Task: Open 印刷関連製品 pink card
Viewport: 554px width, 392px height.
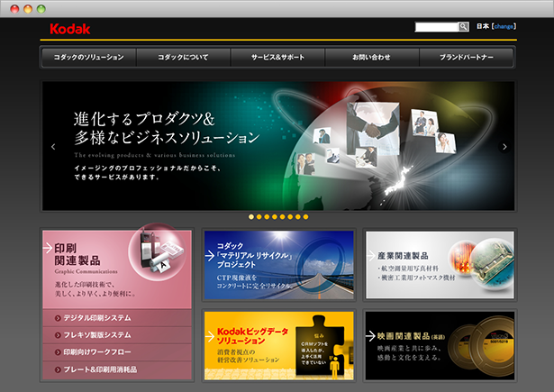Action: click(117, 269)
